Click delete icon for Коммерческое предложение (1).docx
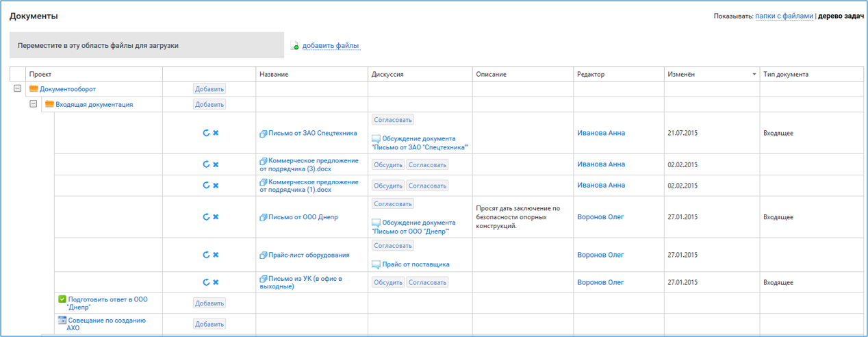Screen dimensions: 868x337 216,185
